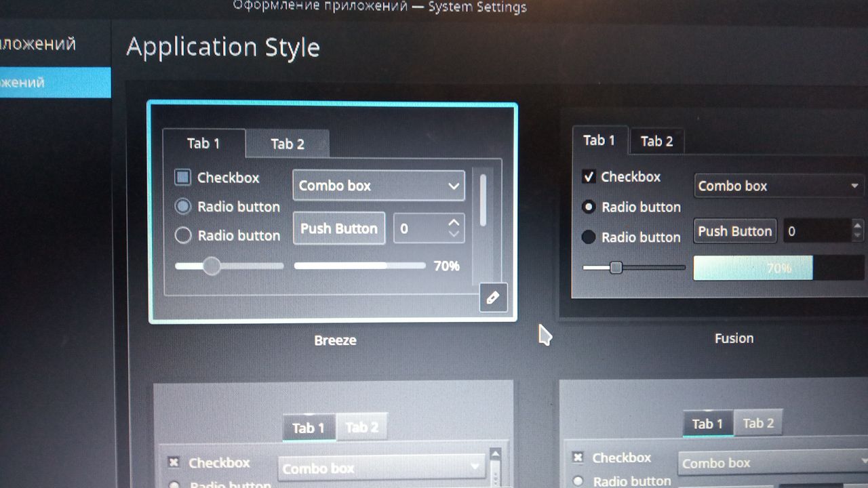
Task: Switch to Tab 2 in Fusion preview
Action: pos(656,141)
